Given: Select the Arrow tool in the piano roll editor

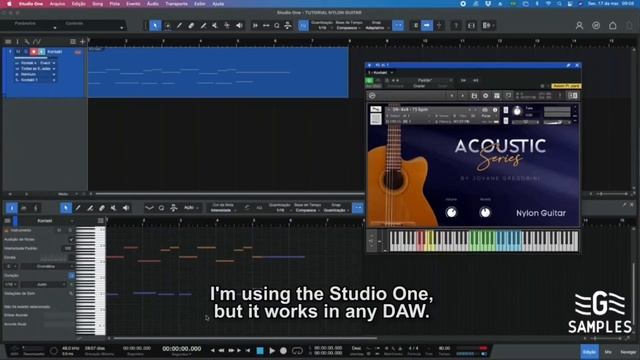Looking at the screenshot, I should tap(66, 208).
